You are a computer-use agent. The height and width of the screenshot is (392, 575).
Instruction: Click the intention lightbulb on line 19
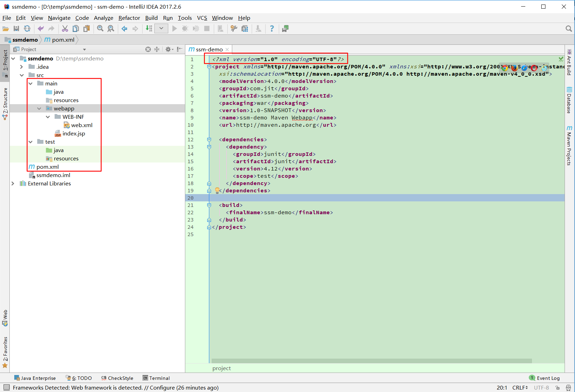[217, 190]
